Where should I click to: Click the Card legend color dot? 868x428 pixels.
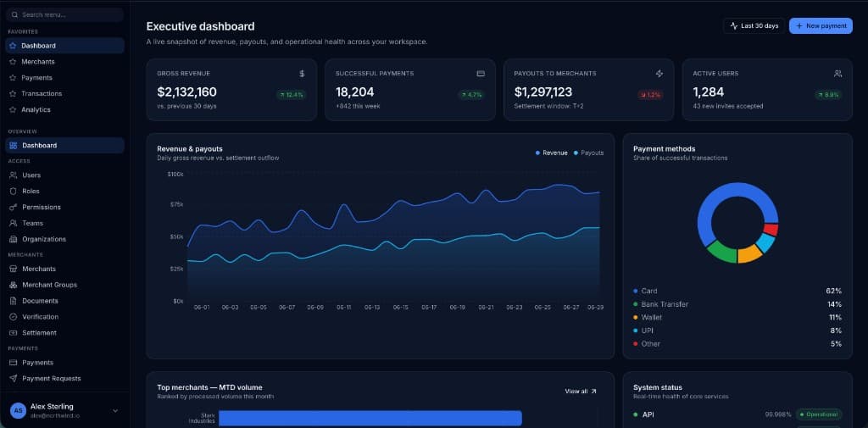pyautogui.click(x=636, y=291)
